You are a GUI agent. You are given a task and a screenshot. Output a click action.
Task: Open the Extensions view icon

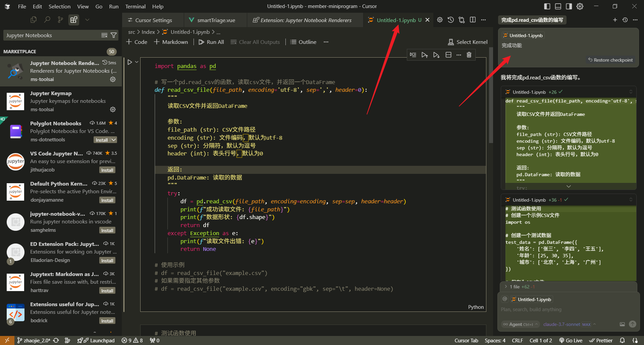pos(74,20)
